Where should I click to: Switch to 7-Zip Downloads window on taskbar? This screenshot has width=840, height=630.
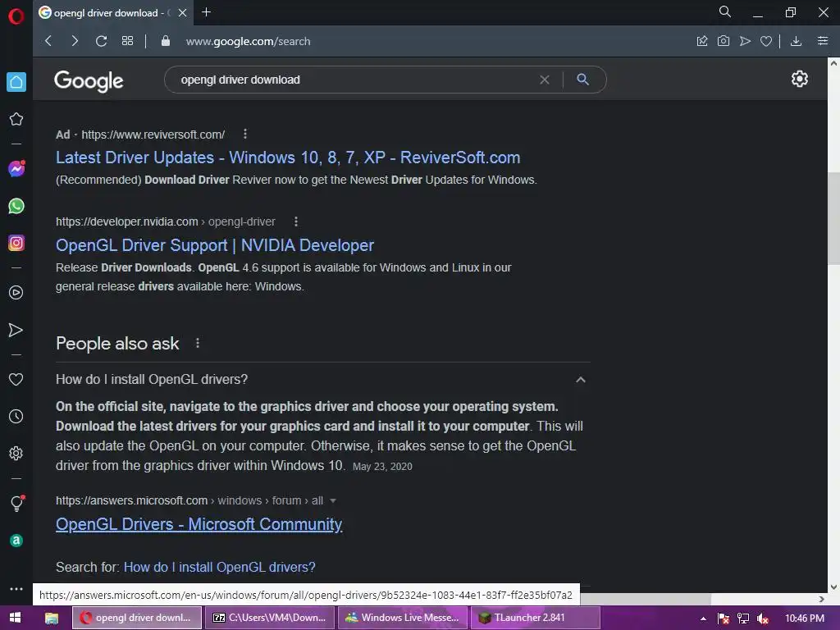click(x=269, y=618)
